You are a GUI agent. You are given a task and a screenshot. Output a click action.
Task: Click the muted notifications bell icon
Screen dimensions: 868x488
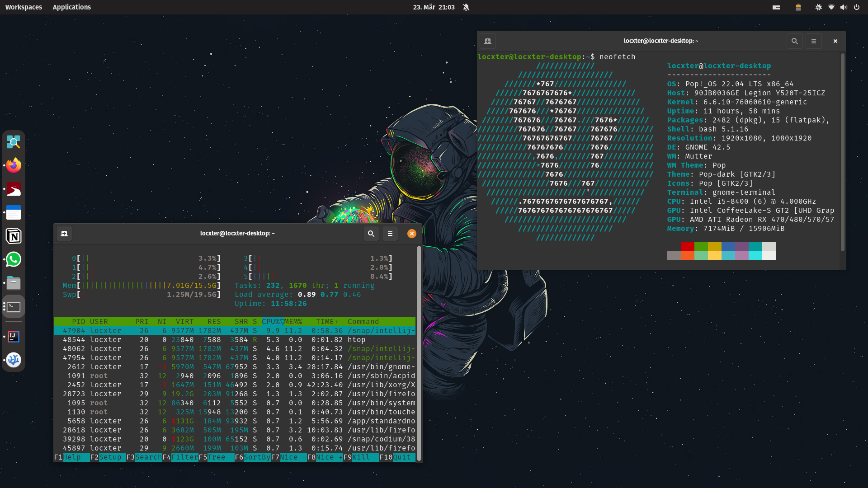click(466, 7)
